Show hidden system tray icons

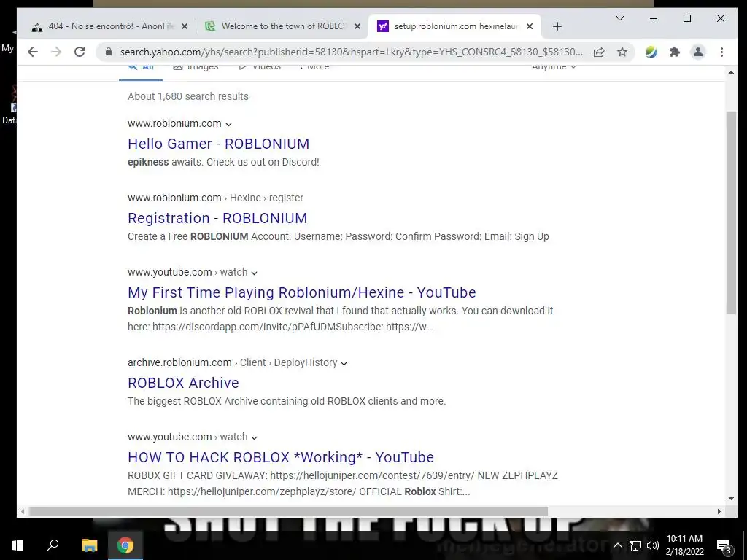point(617,545)
